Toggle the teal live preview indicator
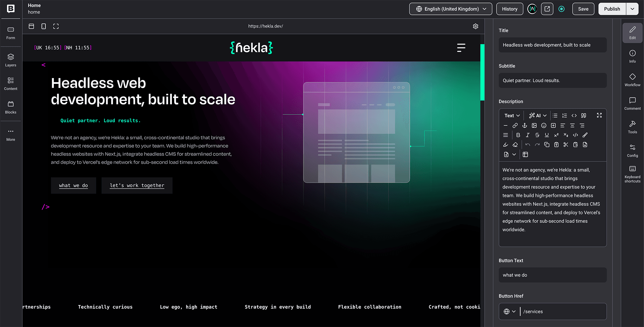This screenshot has height=327, width=644. tap(562, 9)
